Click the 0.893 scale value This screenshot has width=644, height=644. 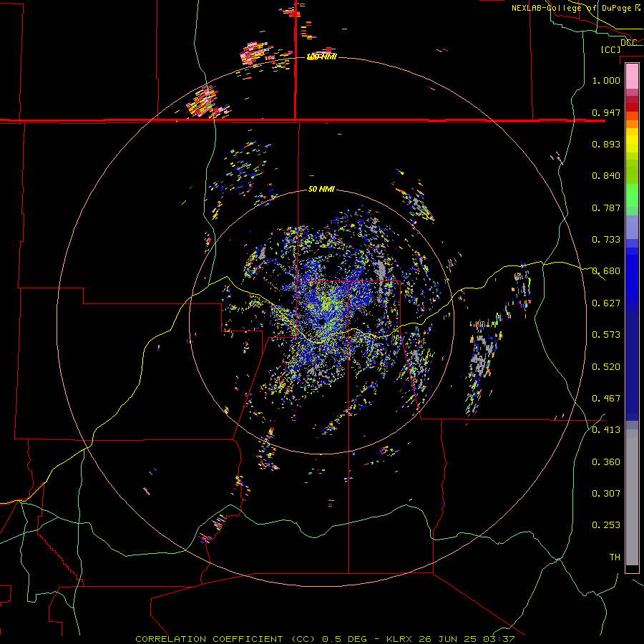click(x=606, y=144)
